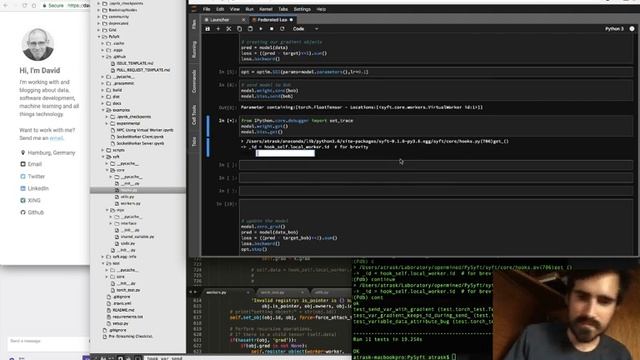Click the email hyperlink in 'Send me an email'

click(56, 138)
